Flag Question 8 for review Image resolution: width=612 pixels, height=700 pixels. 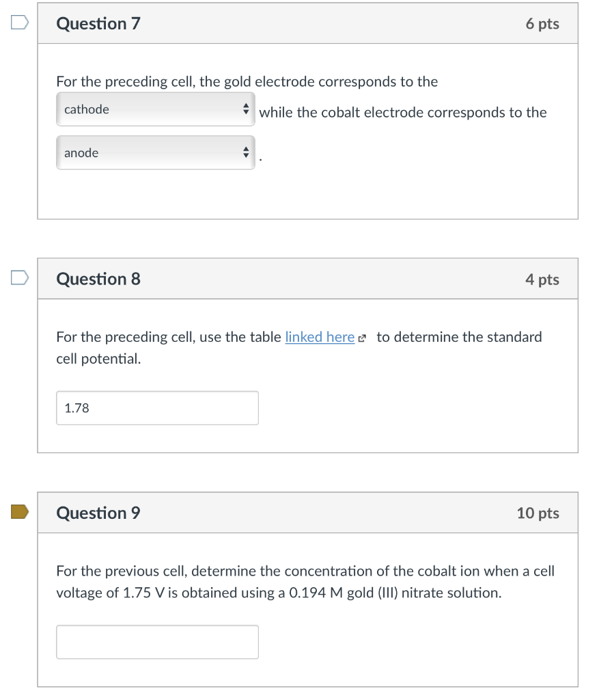[19, 278]
